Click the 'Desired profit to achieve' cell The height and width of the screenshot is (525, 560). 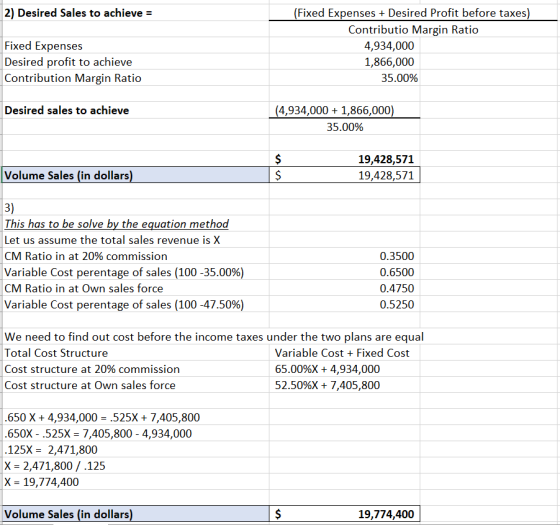(136, 62)
